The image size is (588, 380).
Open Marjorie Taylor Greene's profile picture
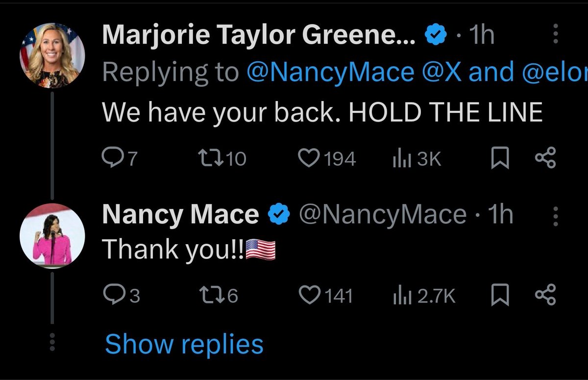(x=52, y=54)
